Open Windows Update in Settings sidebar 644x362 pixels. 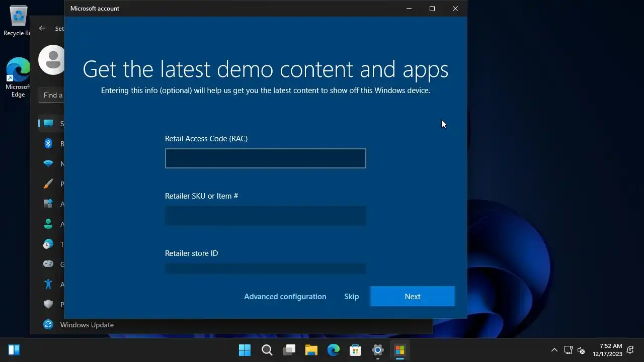87,325
